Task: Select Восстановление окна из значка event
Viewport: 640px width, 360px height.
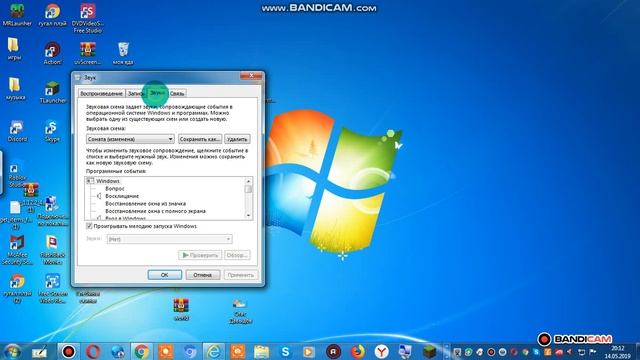Action: coord(145,203)
